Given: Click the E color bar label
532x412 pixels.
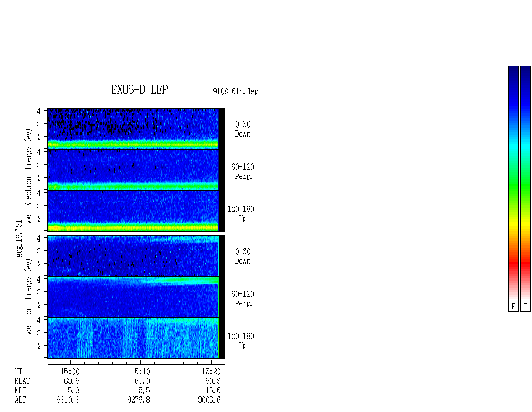Looking at the screenshot, I should click(x=513, y=307).
